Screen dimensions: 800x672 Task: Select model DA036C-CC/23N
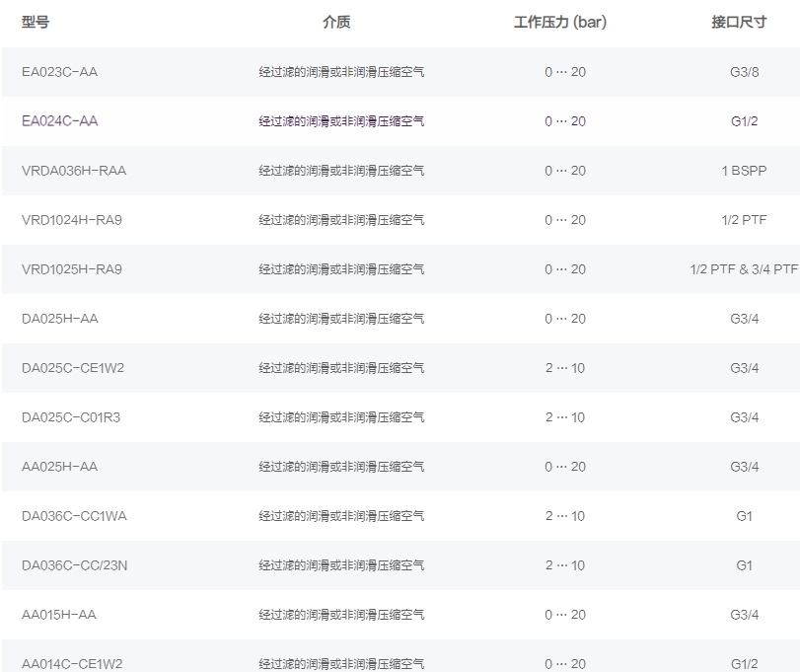(75, 565)
